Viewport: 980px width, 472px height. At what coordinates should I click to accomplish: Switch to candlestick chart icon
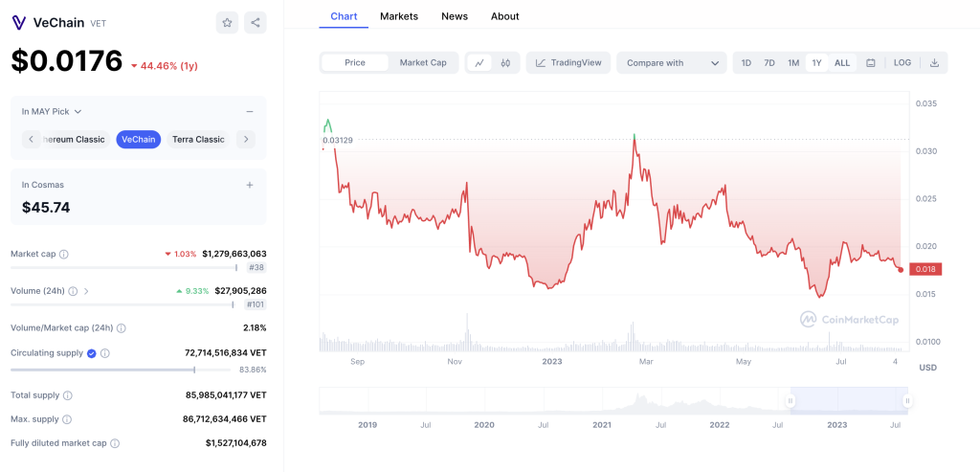tap(505, 62)
